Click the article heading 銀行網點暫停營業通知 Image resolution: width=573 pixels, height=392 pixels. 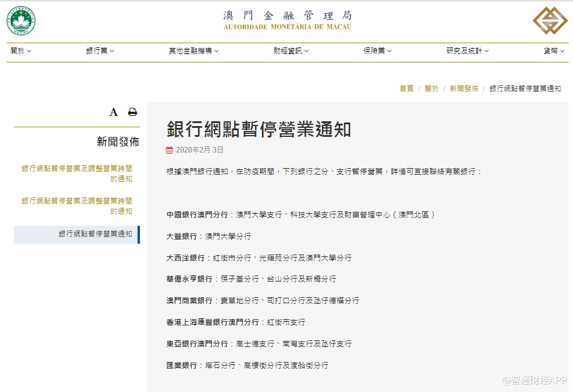(x=259, y=129)
